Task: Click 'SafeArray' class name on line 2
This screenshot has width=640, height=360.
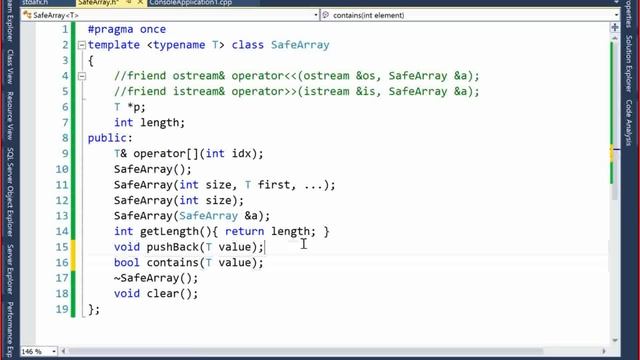Action: [300, 45]
